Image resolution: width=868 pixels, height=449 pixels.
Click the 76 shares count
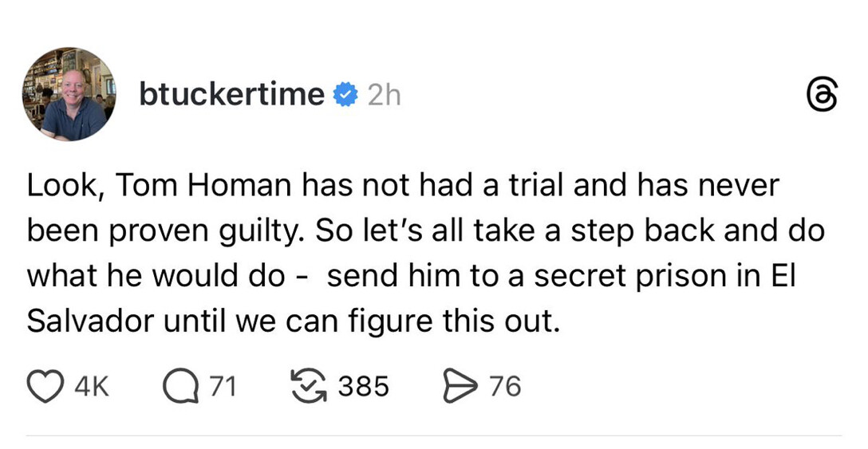[x=505, y=387]
